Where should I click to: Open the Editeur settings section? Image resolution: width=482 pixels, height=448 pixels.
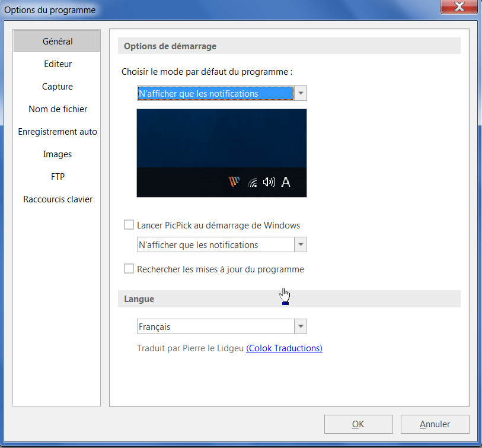(x=58, y=63)
